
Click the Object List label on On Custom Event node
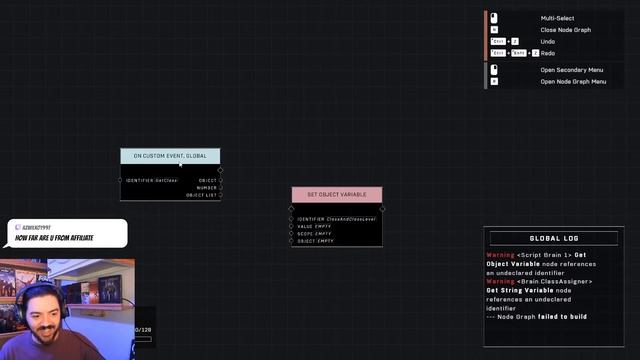pos(201,195)
